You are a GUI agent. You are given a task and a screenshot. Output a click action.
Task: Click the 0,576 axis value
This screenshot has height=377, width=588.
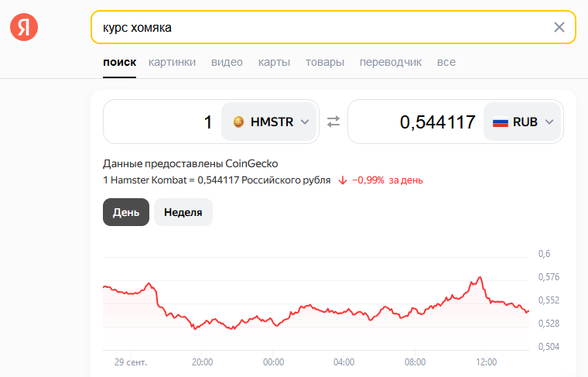pos(549,277)
